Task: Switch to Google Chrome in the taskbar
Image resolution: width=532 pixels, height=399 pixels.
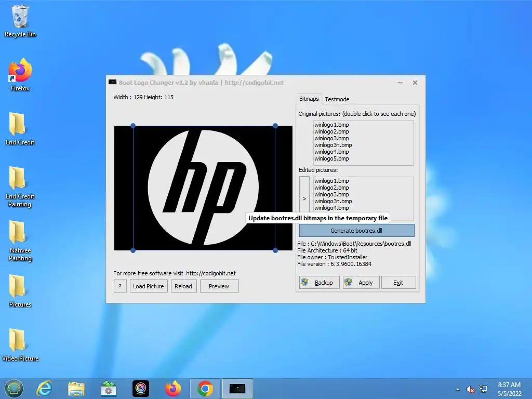Action: click(205, 389)
